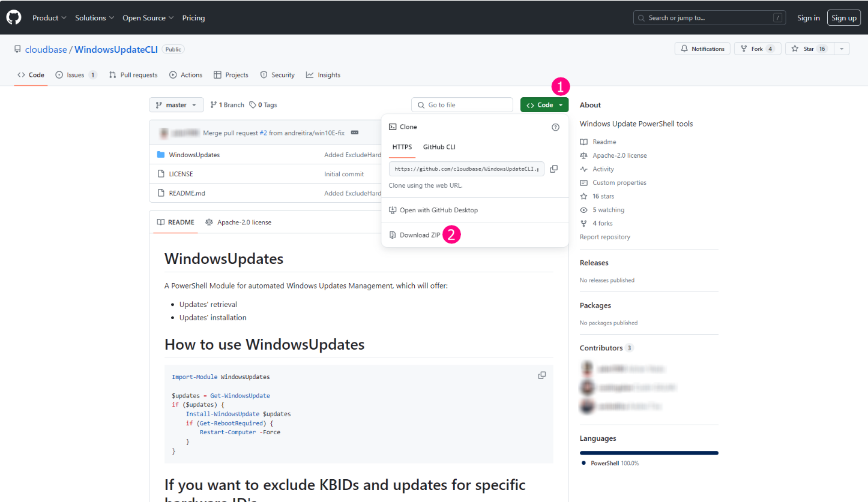868x502 pixels.
Task: Expand the Product menu
Action: click(49, 18)
